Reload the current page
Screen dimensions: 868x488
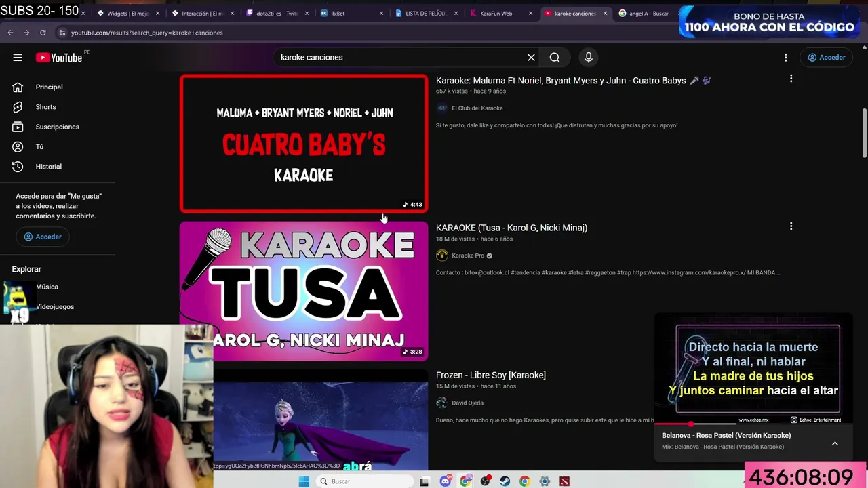(43, 33)
